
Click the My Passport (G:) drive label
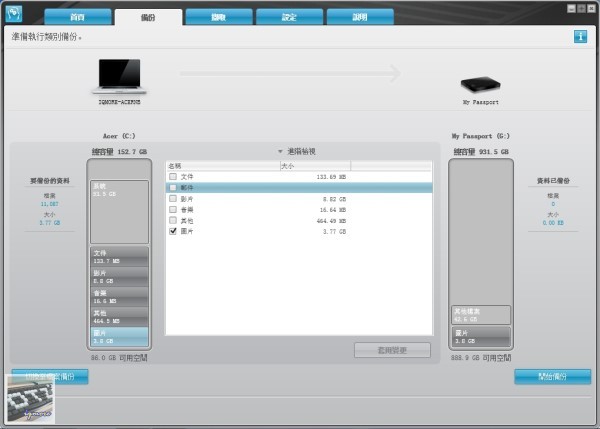[481, 136]
